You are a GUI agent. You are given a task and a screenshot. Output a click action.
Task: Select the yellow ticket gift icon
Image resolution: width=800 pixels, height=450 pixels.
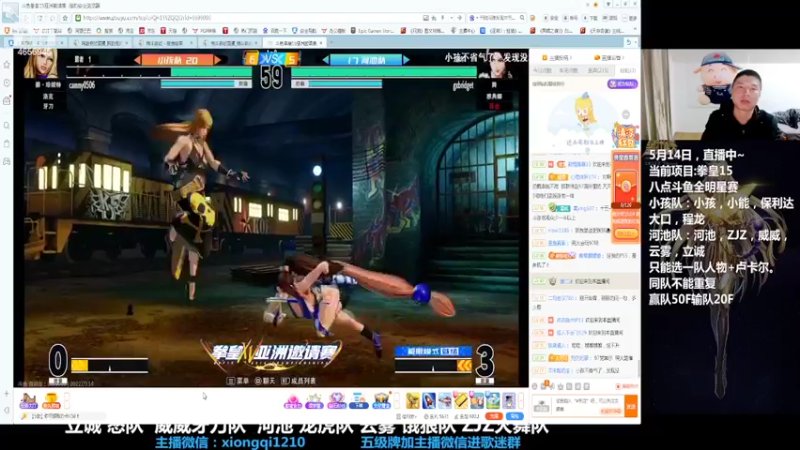point(461,401)
